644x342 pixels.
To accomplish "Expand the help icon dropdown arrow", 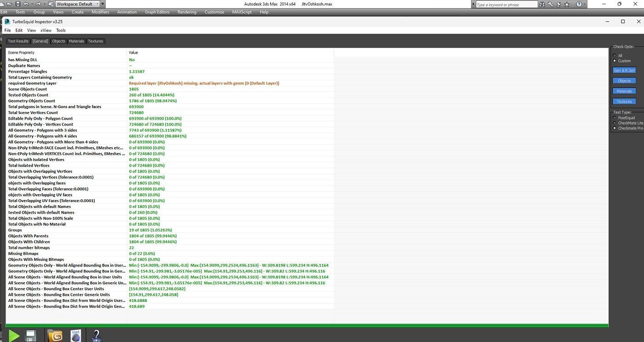I will [585, 4].
